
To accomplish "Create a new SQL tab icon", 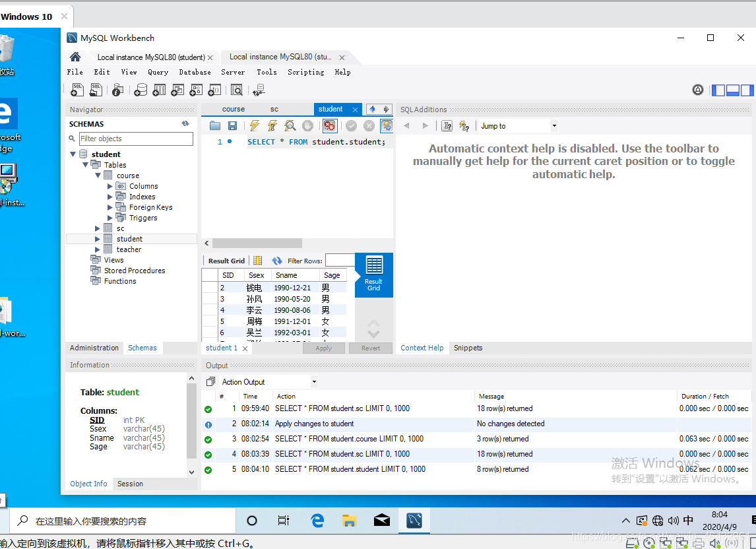I will click(x=77, y=90).
